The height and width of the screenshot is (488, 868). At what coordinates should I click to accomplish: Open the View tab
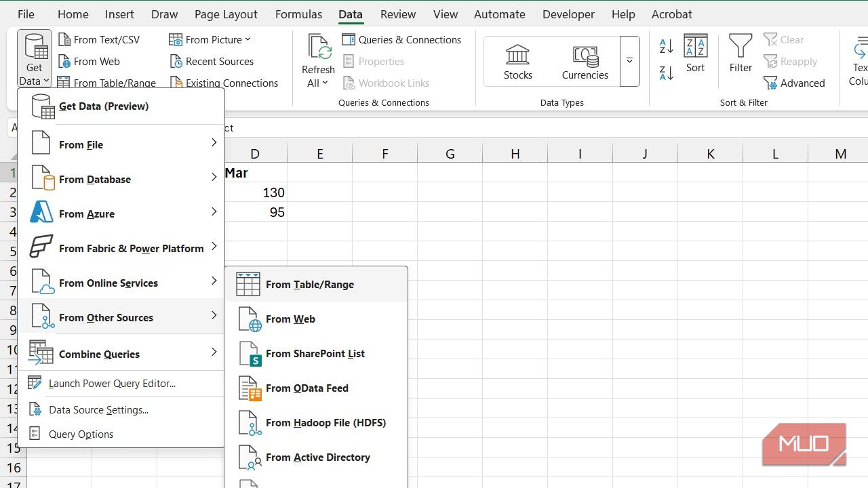(446, 14)
